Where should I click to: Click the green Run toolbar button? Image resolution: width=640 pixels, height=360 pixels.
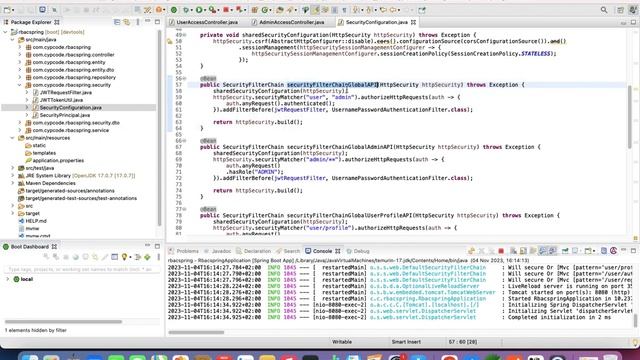[199, 10]
